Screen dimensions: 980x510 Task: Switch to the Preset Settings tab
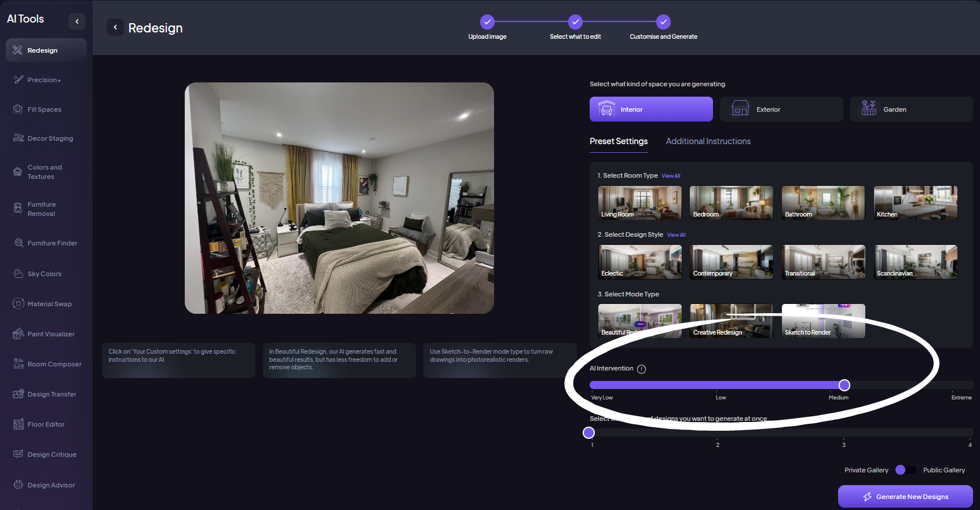click(619, 141)
